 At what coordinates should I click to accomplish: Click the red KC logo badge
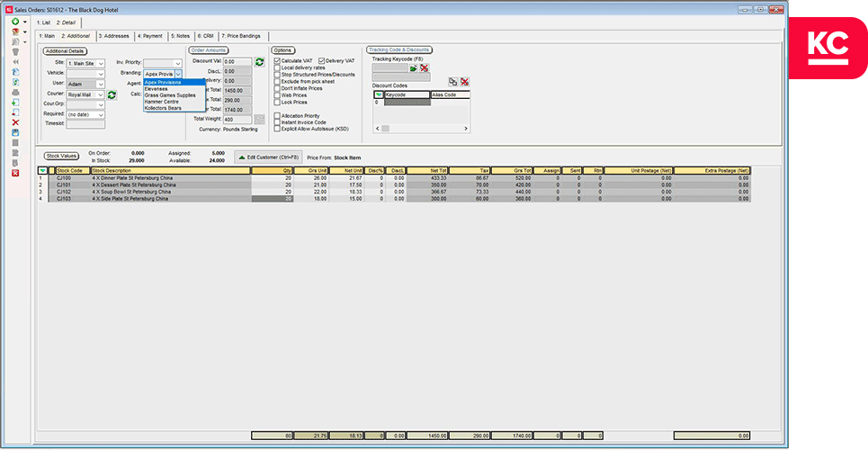[828, 47]
